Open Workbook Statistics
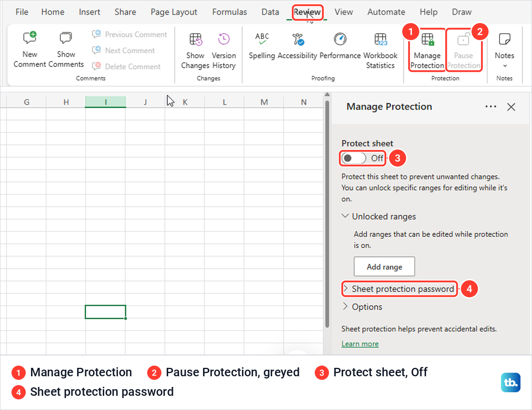The image size is (532, 410). 380,51
